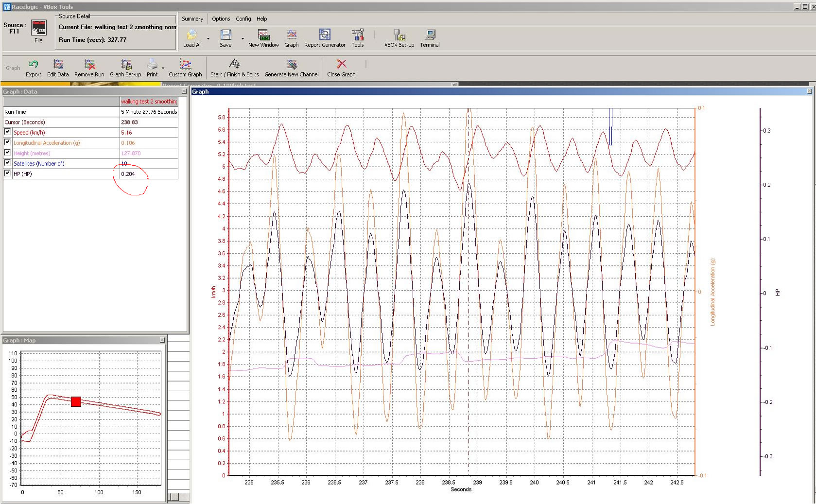Screen dimensions: 816x504
Task: Open VBOX Set-up
Action: [x=399, y=35]
